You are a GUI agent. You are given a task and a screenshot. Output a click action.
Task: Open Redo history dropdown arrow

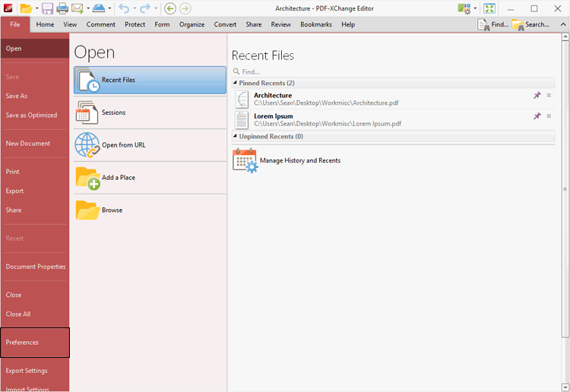point(156,8)
